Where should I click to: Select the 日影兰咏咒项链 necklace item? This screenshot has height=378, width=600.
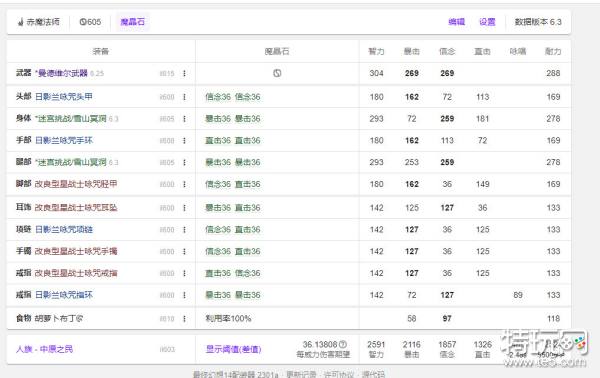tap(64, 230)
